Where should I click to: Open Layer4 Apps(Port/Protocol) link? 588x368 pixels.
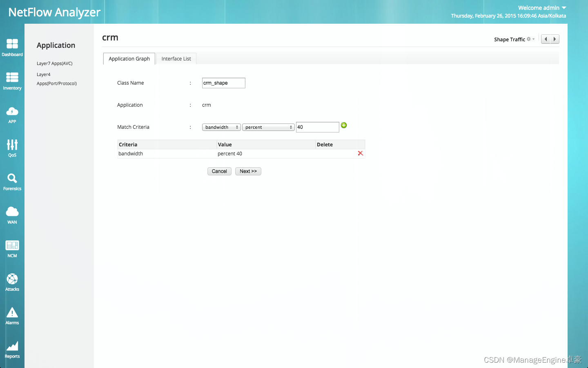[57, 79]
